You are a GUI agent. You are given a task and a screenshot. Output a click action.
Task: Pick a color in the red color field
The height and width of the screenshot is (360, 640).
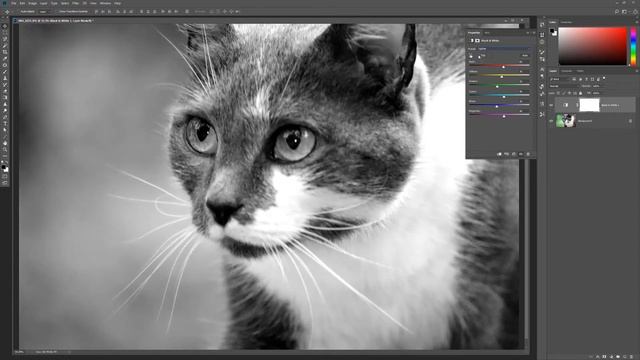click(x=592, y=46)
